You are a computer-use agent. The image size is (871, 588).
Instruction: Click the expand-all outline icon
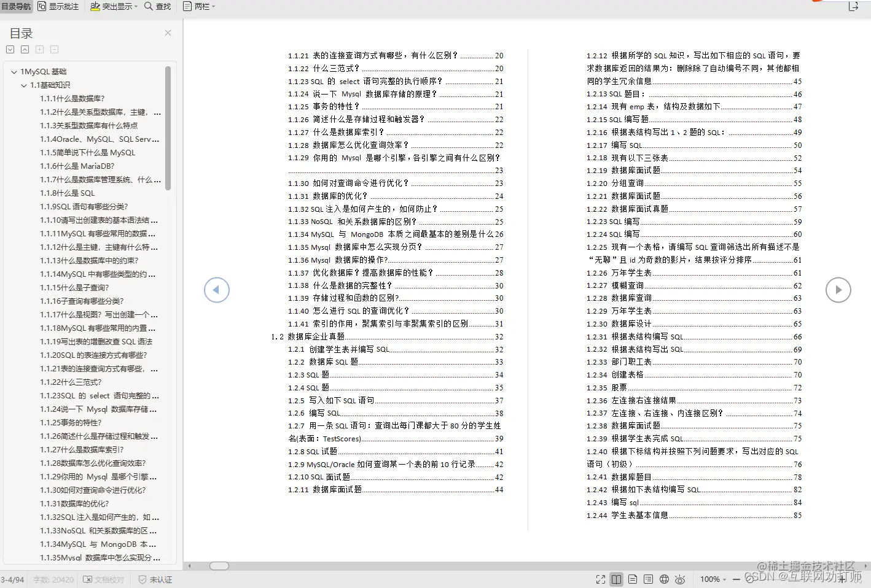(x=10, y=50)
